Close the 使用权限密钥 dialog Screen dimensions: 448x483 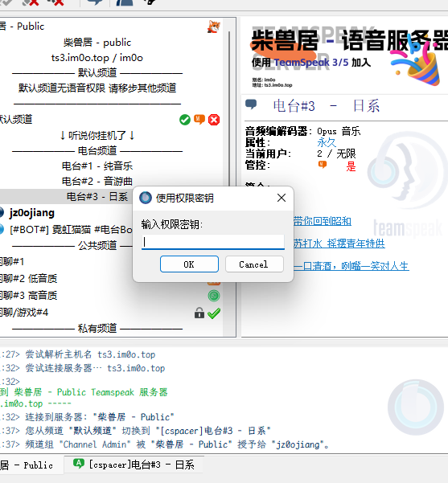282,198
